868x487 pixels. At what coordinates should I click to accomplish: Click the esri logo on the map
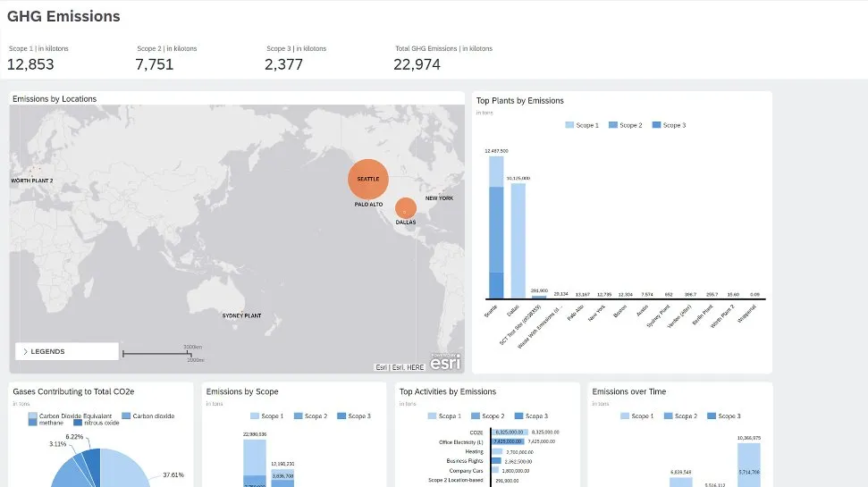pyautogui.click(x=445, y=362)
